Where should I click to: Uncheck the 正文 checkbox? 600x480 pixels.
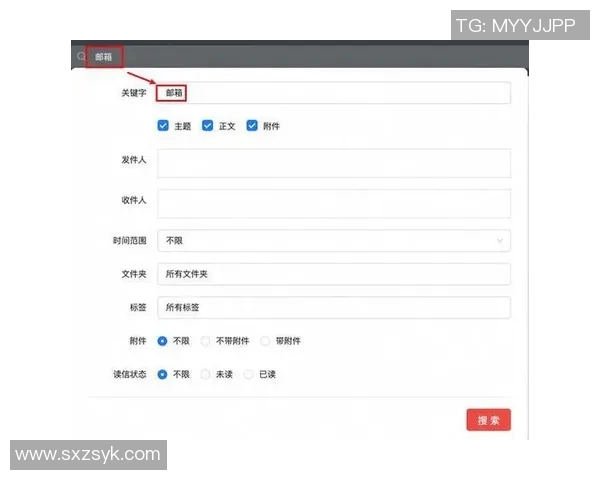pos(208,126)
